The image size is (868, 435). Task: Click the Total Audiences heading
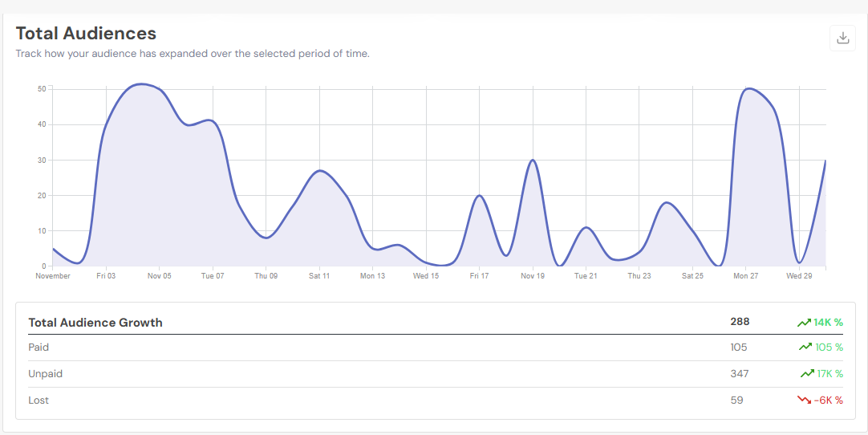pyautogui.click(x=86, y=34)
